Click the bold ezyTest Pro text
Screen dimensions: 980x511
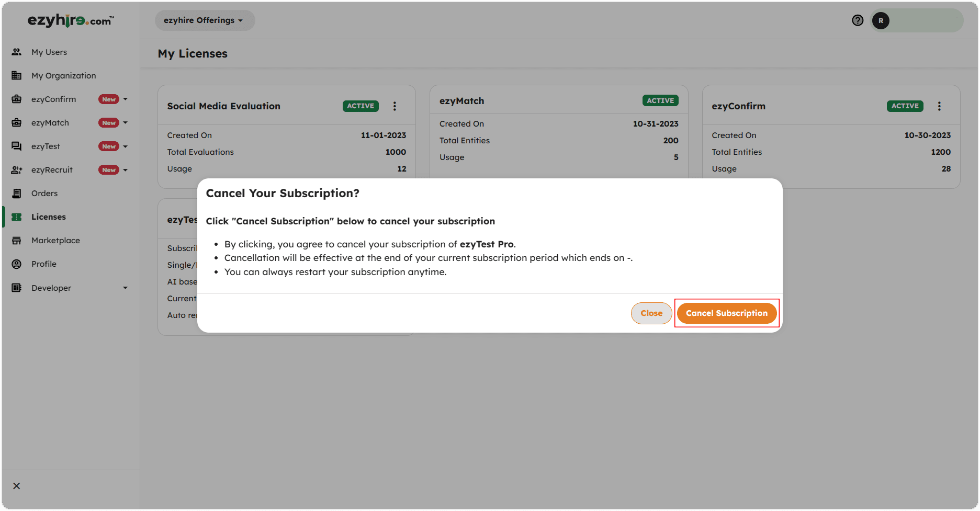coord(487,244)
